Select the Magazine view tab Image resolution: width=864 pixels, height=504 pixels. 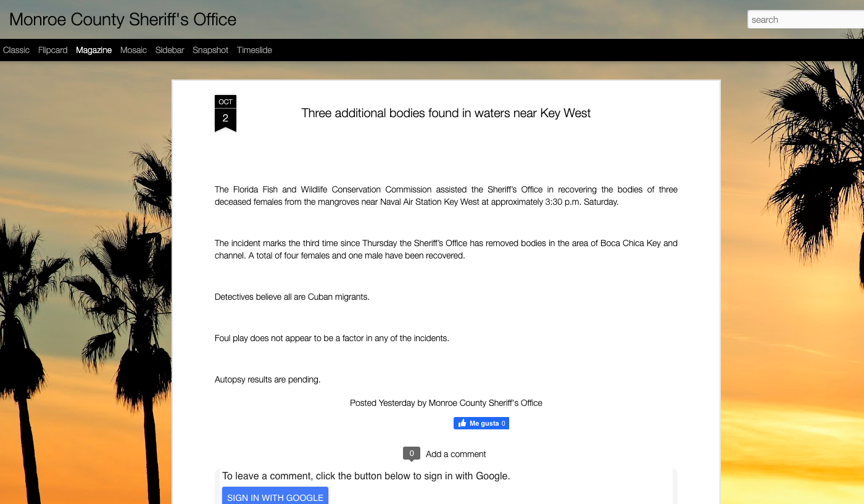click(x=94, y=50)
